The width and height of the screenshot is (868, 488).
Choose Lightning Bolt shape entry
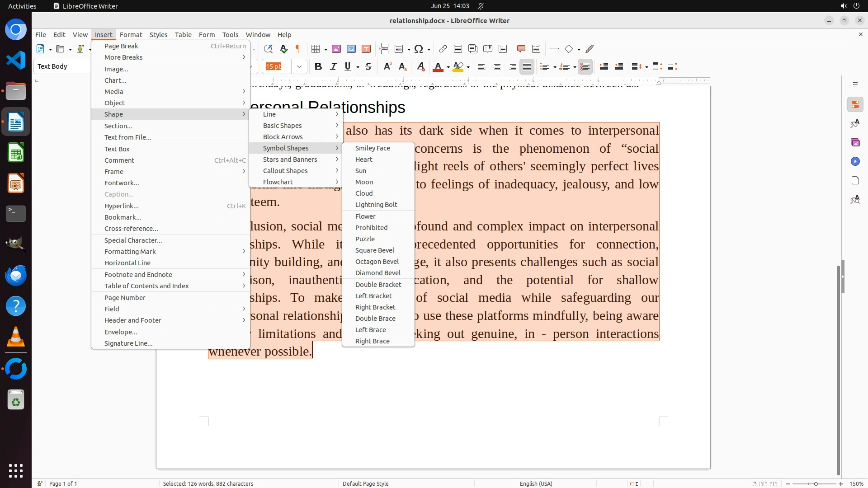pos(376,204)
